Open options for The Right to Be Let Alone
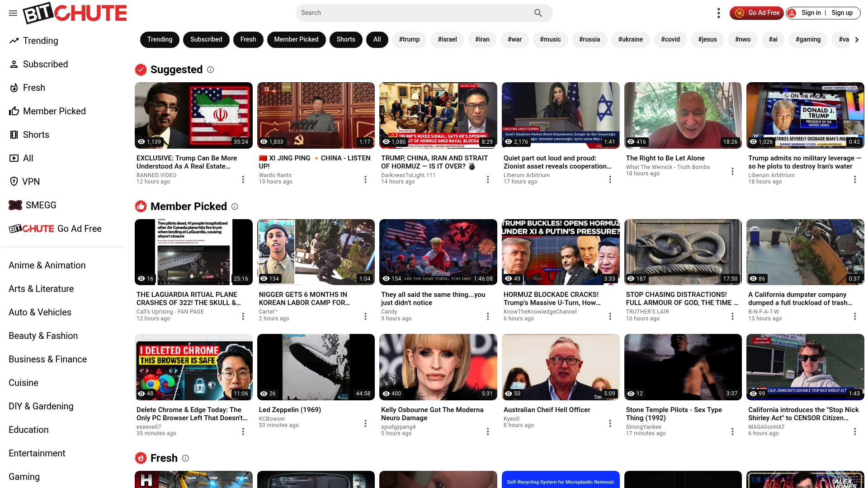Screen dimensions: 868x488 (x=733, y=171)
